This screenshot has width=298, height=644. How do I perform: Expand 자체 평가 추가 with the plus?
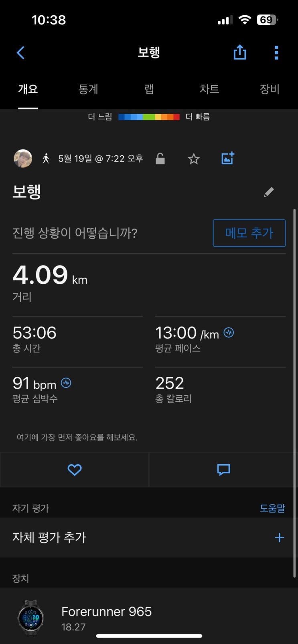[x=279, y=537]
